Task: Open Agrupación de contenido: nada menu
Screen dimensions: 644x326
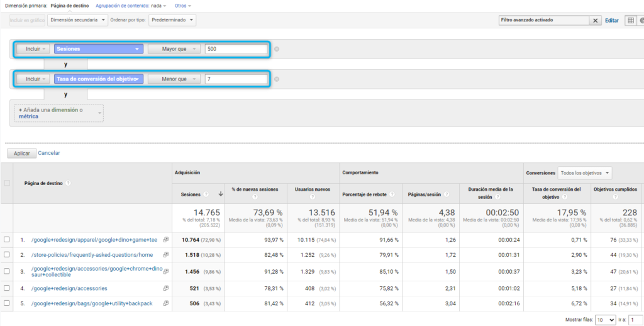Action: point(131,6)
